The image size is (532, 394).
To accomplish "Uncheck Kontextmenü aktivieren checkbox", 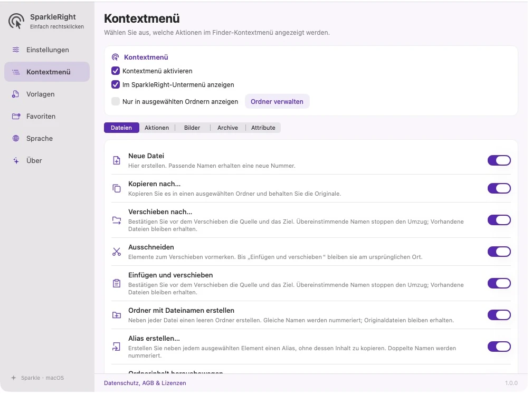I will coord(116,71).
